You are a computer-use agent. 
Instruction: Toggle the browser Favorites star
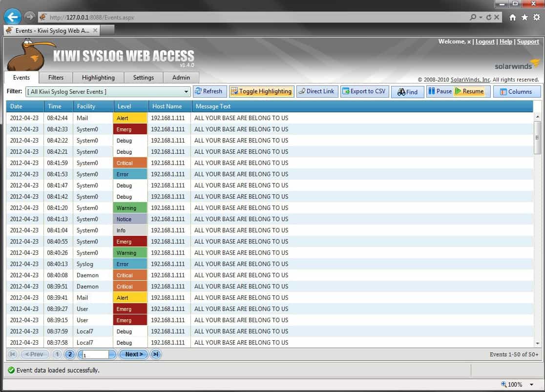click(x=525, y=17)
